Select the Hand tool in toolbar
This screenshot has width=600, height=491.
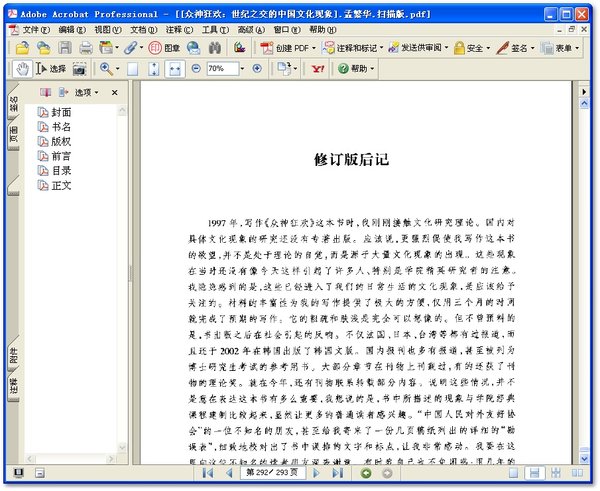(22, 68)
